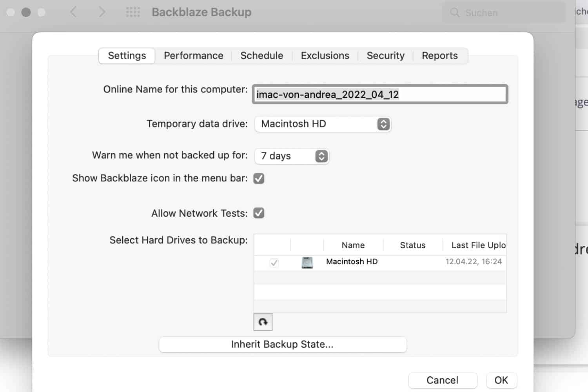Click the Last File Upload column header
Viewport: 588px width, 392px height.
(475, 245)
